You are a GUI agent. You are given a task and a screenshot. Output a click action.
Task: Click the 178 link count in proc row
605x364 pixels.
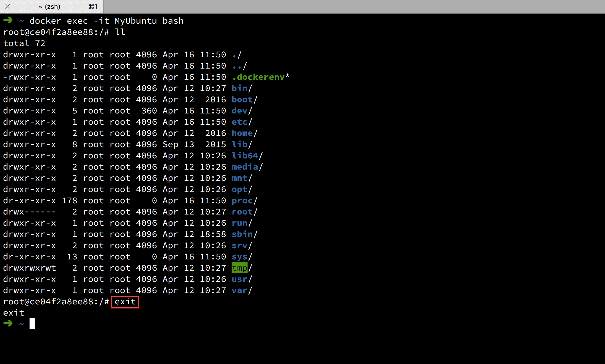click(x=69, y=201)
